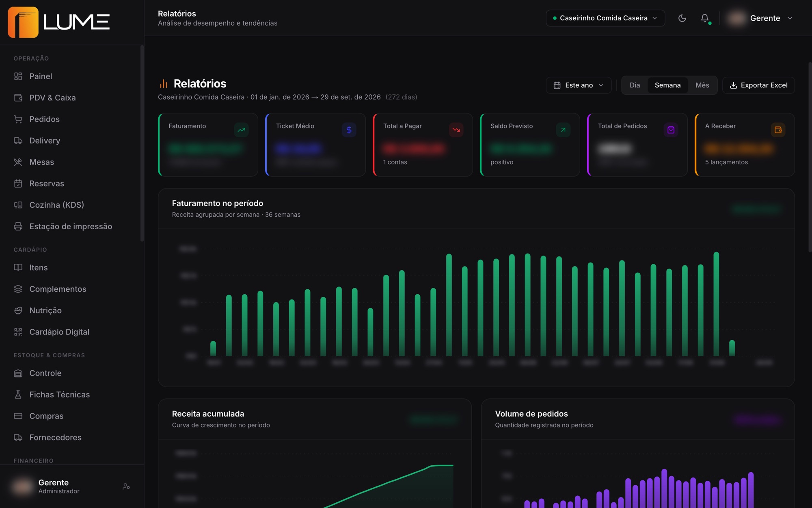Navigate to Delivery
Image resolution: width=812 pixels, height=508 pixels.
45,141
